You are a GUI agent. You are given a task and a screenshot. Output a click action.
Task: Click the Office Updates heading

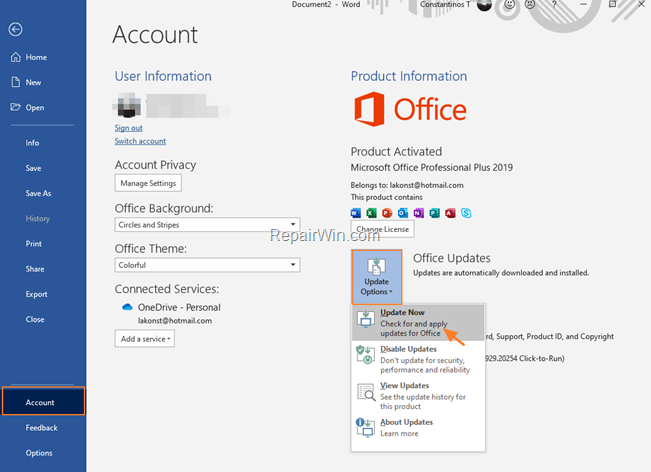(452, 258)
